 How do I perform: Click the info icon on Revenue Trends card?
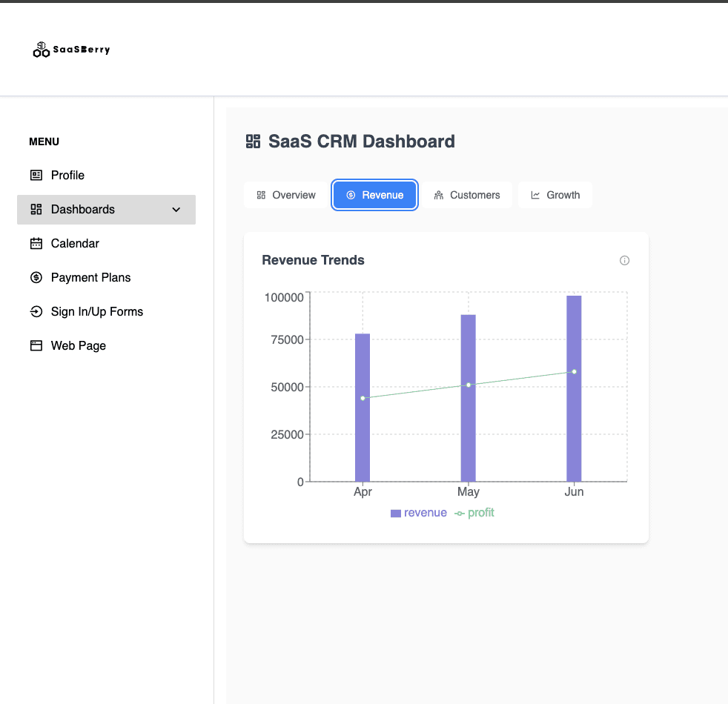[624, 260]
